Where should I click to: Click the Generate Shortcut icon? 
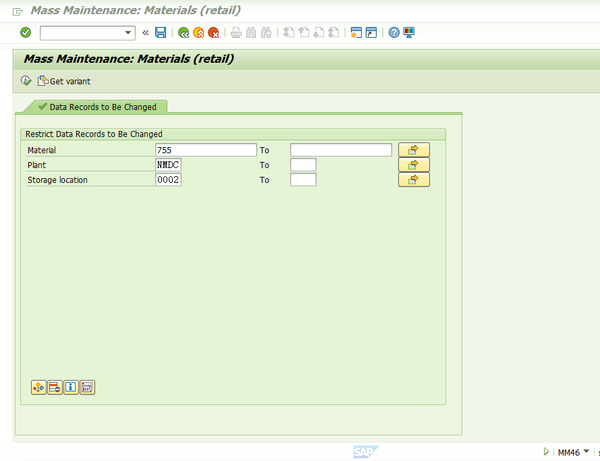click(371, 33)
